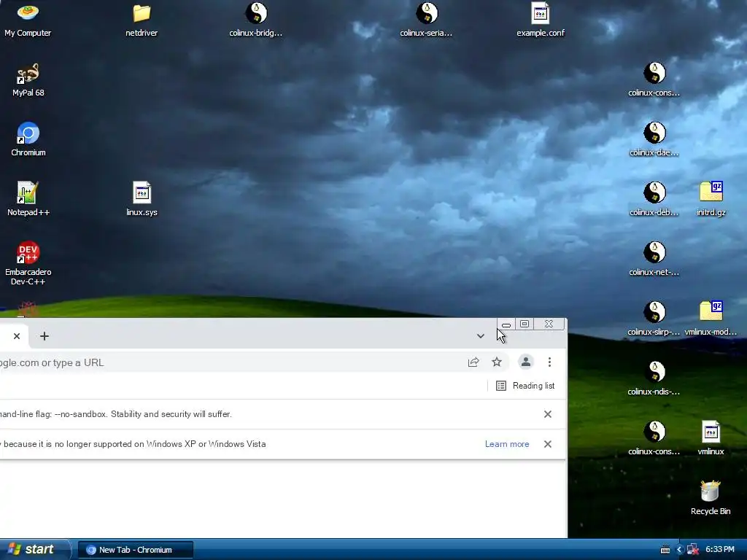The height and width of the screenshot is (560, 747).
Task: Click the network tray icon with red X
Action: (x=693, y=550)
